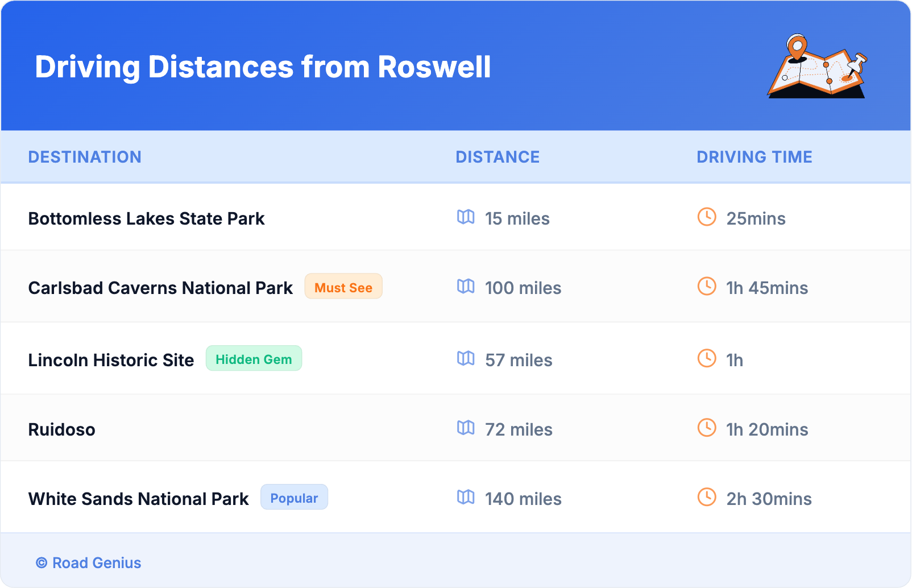Click the clock icon beside 2h 30mins
Screen dimensions: 912x588
tap(707, 499)
